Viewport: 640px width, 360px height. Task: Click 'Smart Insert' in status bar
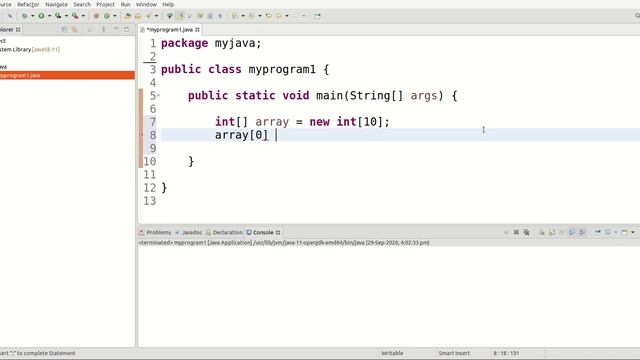[x=454, y=353]
